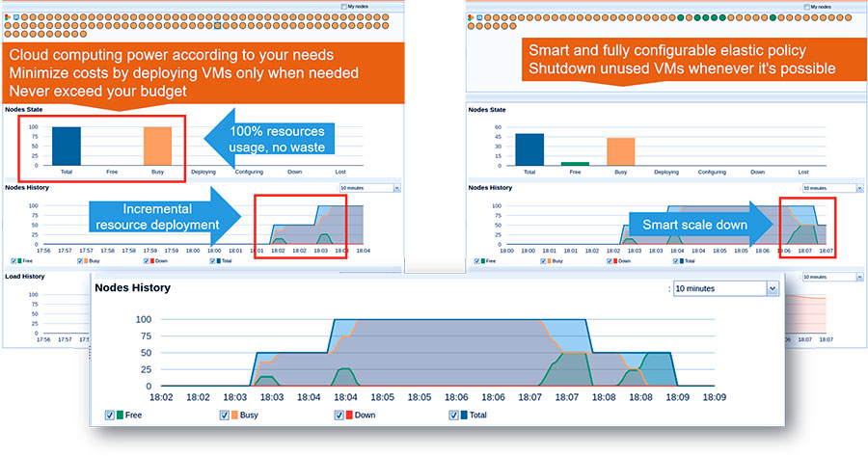The image size is (868, 456).
Task: Toggle Down series checkbox in front Nodes History
Action: point(339,416)
